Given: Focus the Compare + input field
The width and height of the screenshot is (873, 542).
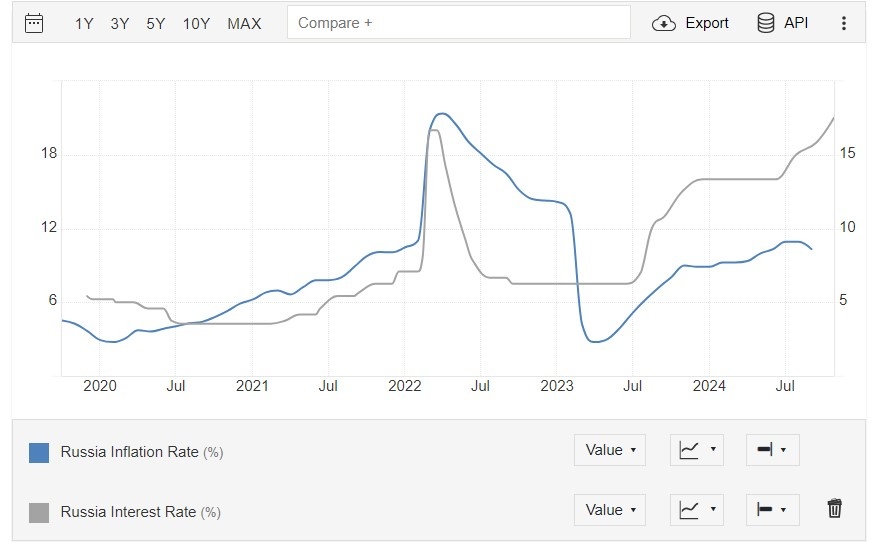Looking at the screenshot, I should (459, 22).
